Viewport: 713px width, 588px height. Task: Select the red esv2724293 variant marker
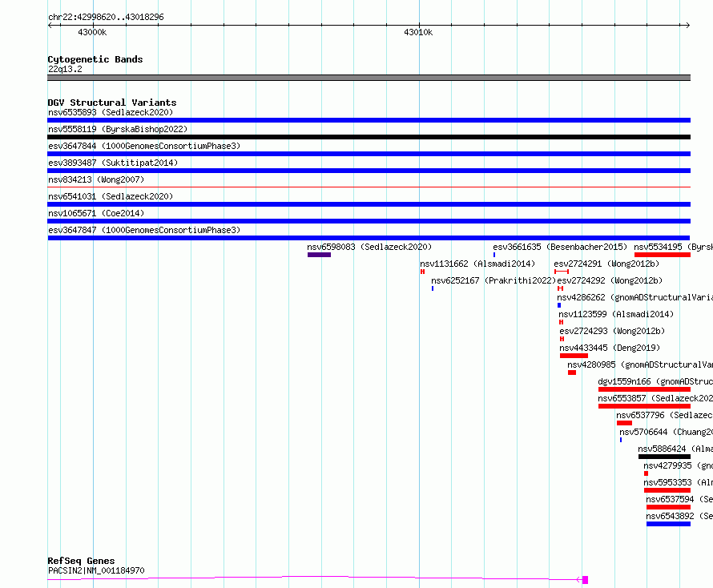coord(562,339)
